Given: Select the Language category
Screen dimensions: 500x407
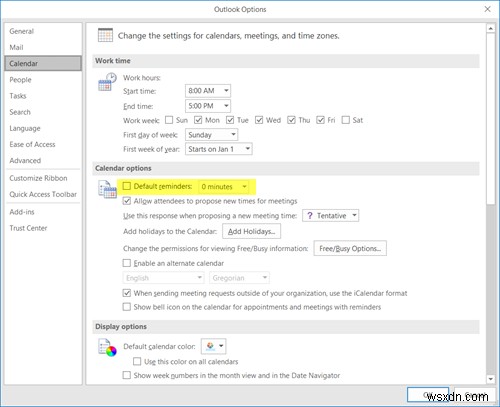Looking at the screenshot, I should pyautogui.click(x=43, y=128).
